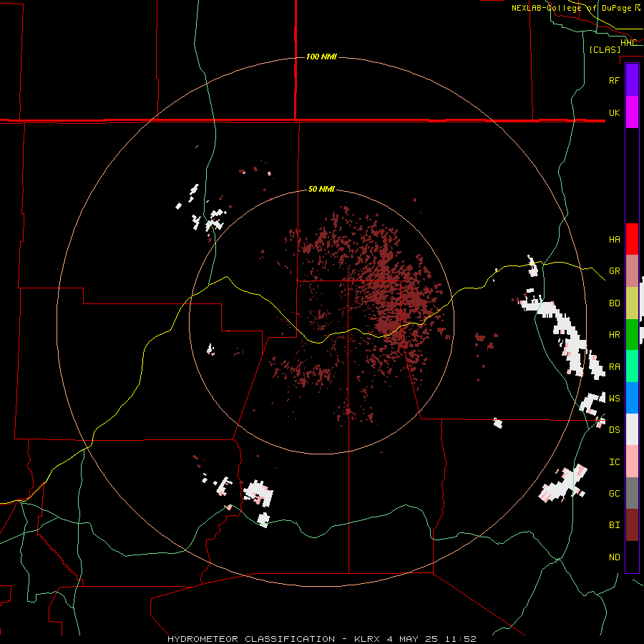Pick the WS blue legend swatch
The height and width of the screenshot is (644, 644).
pyautogui.click(x=632, y=398)
